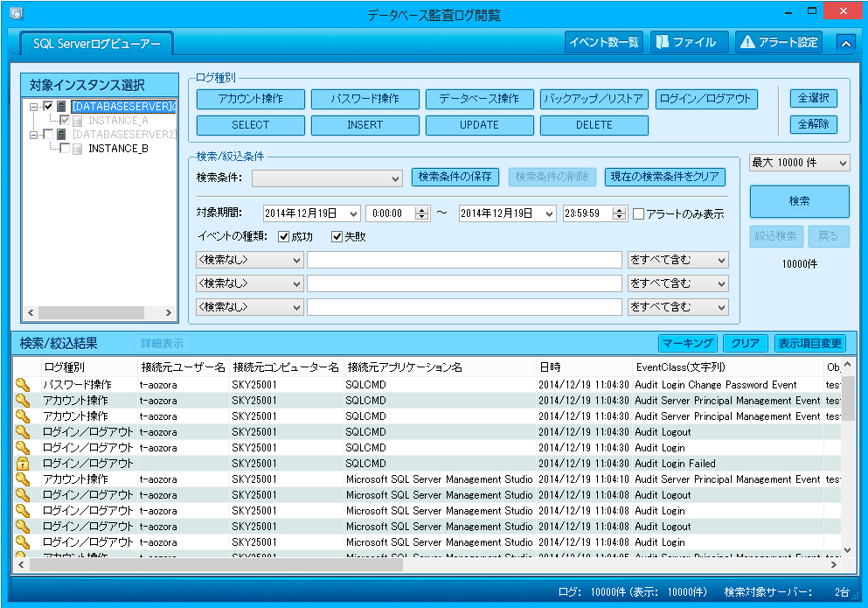Click the server icon beside DATABASESERVER1
This screenshot has height=608, width=868.
tap(61, 106)
